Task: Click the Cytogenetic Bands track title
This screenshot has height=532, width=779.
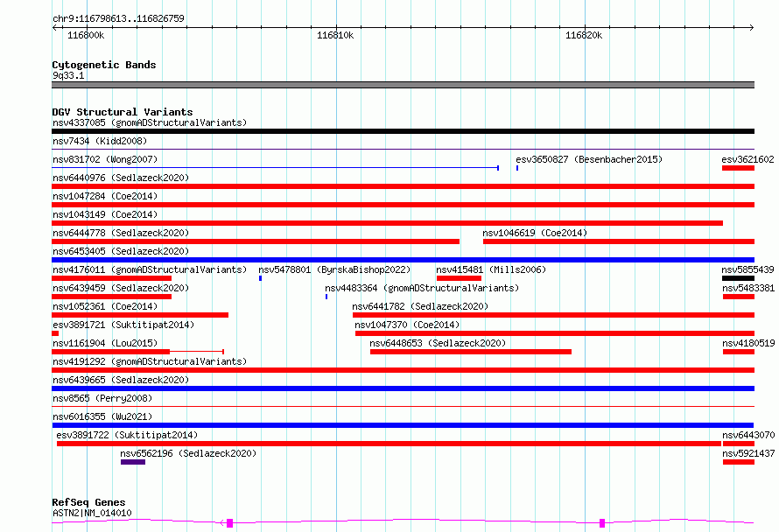Action: click(x=104, y=65)
